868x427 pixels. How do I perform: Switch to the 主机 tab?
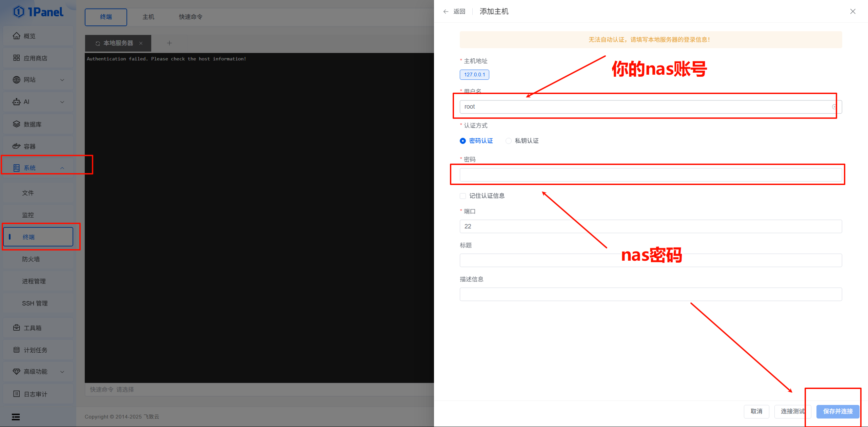[148, 17]
